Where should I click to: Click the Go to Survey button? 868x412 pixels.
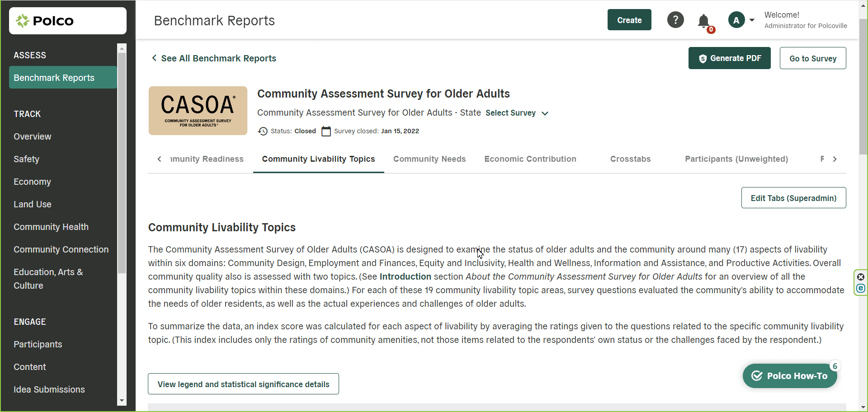812,58
